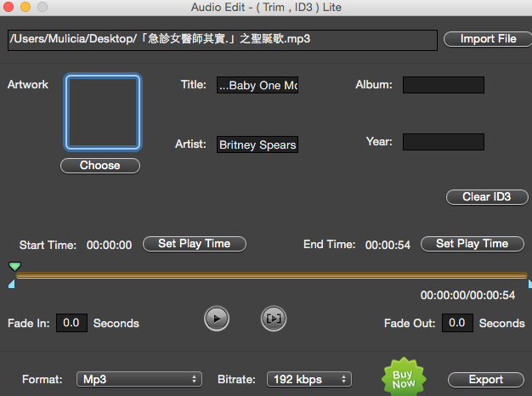Viewport: 532px width, 396px height.
Task: Click the position readout 00:00:00/00:00:54
Action: pos(468,295)
